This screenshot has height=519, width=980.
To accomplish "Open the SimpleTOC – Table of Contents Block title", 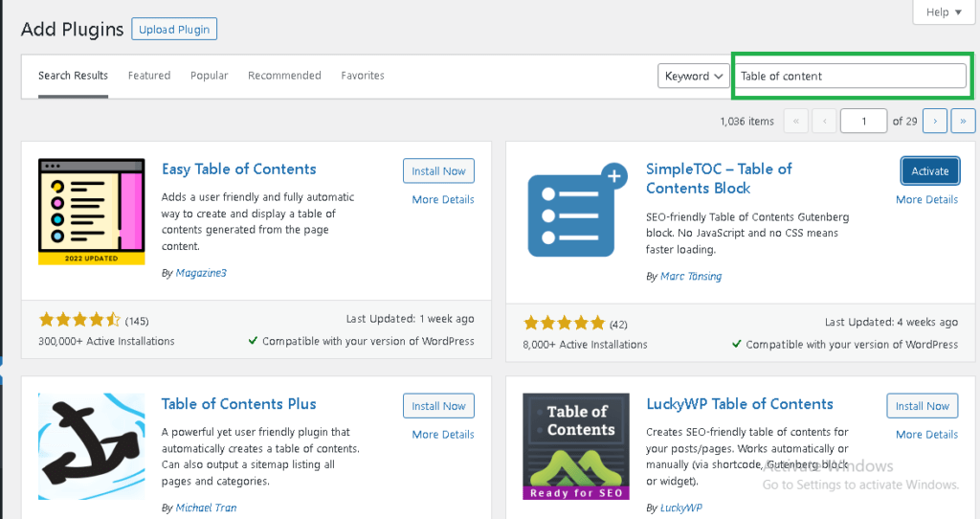I will pyautogui.click(x=719, y=179).
